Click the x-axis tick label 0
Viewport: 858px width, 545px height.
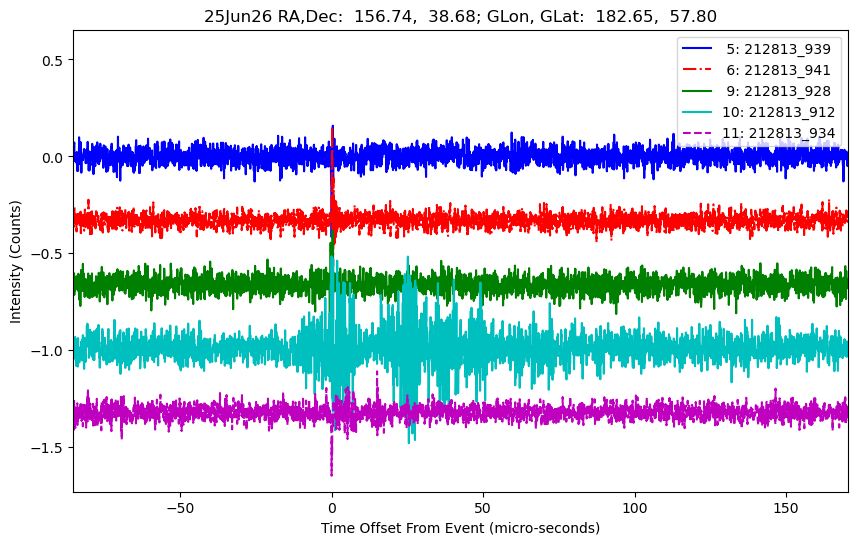click(332, 508)
